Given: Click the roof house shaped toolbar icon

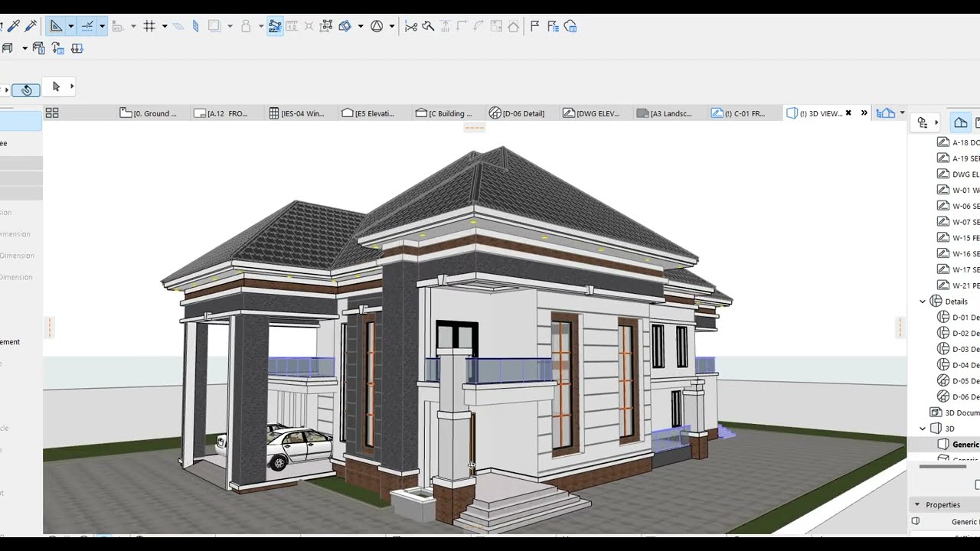Looking at the screenshot, I should pos(513,26).
